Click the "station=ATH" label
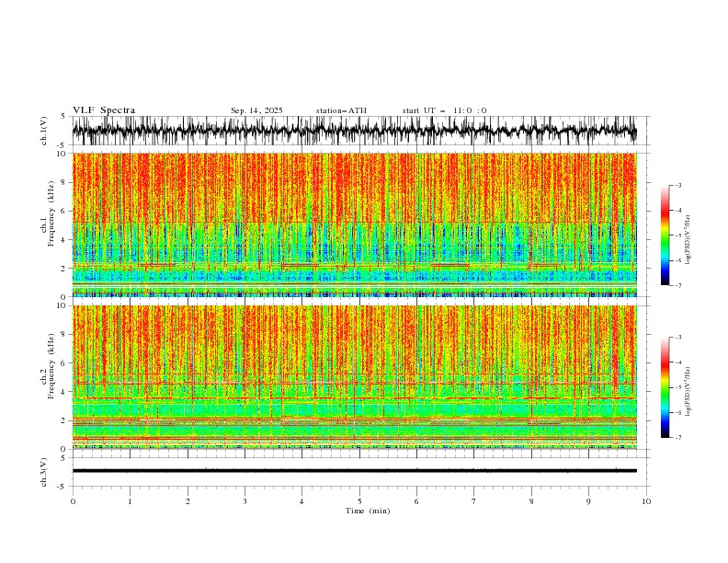The width and height of the screenshot is (728, 563). click(x=341, y=110)
